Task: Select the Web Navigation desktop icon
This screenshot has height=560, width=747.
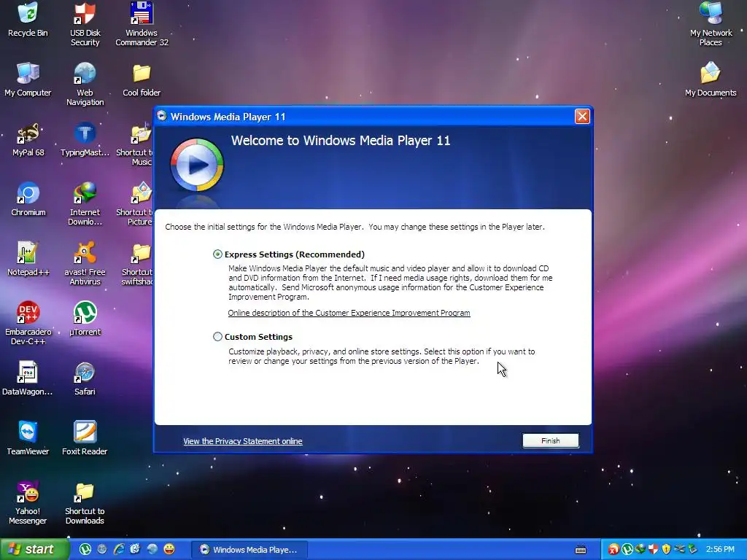Action: pos(85,84)
